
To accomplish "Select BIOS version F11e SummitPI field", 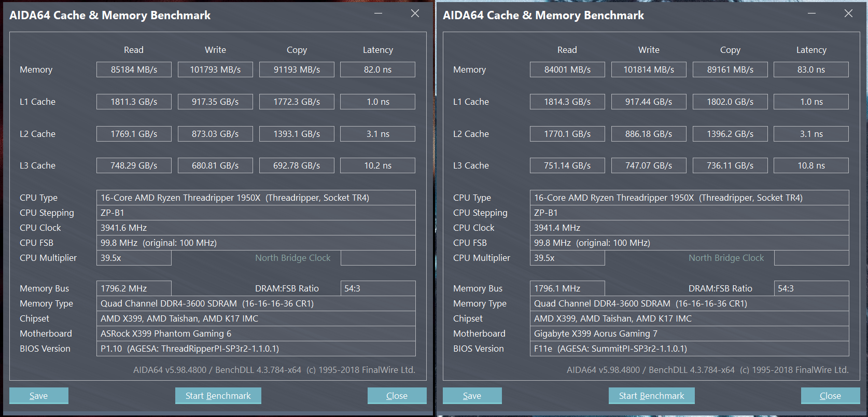I will pyautogui.click(x=690, y=349).
